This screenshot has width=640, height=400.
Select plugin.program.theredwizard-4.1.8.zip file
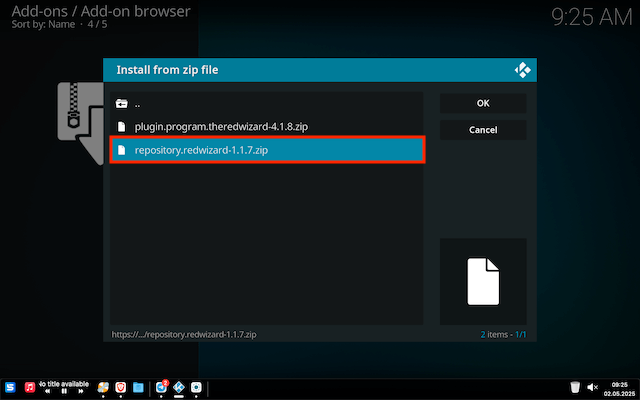click(x=267, y=127)
